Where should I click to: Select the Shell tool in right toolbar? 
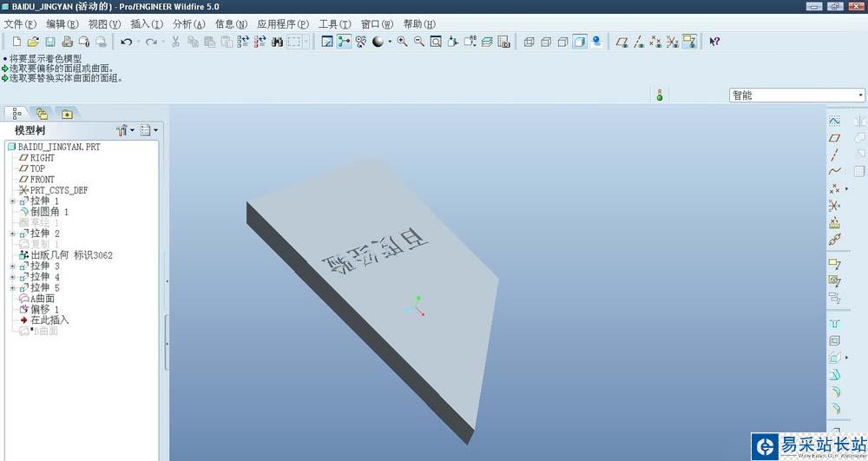(x=834, y=341)
